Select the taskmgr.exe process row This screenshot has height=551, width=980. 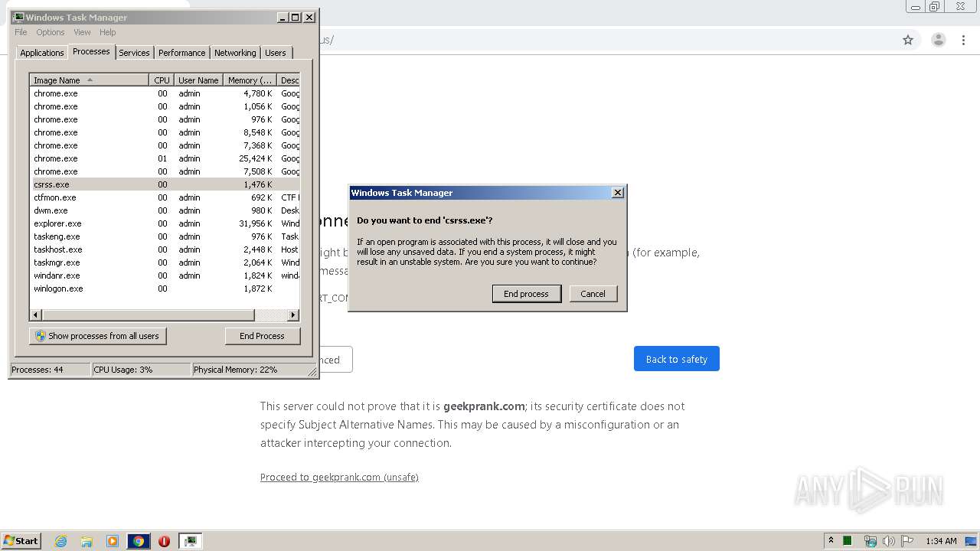tap(165, 262)
